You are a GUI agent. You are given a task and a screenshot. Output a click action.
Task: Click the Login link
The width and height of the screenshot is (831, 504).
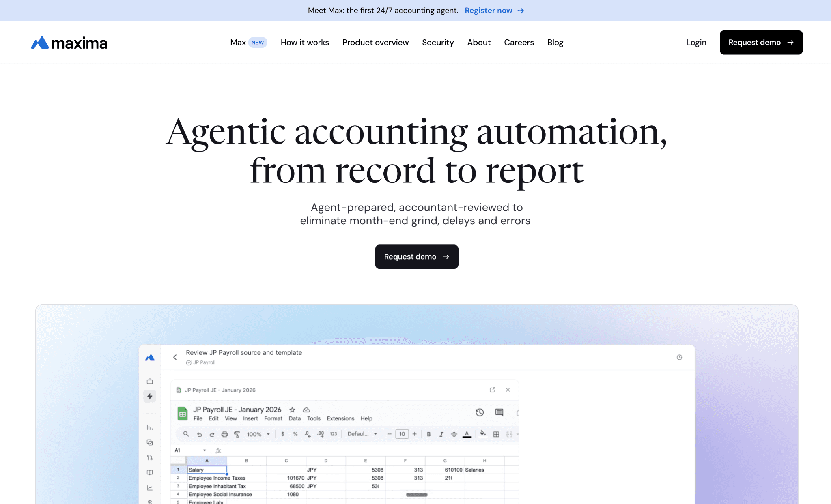tap(696, 43)
